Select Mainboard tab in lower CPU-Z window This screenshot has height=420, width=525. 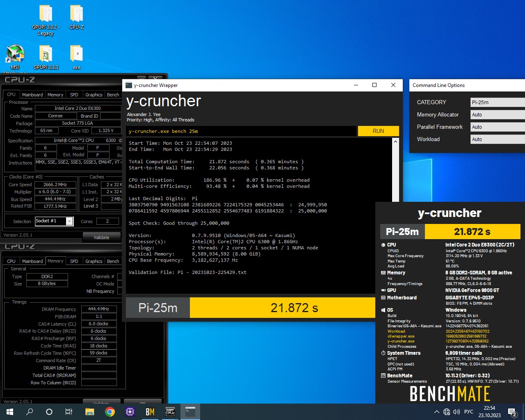[32, 261]
